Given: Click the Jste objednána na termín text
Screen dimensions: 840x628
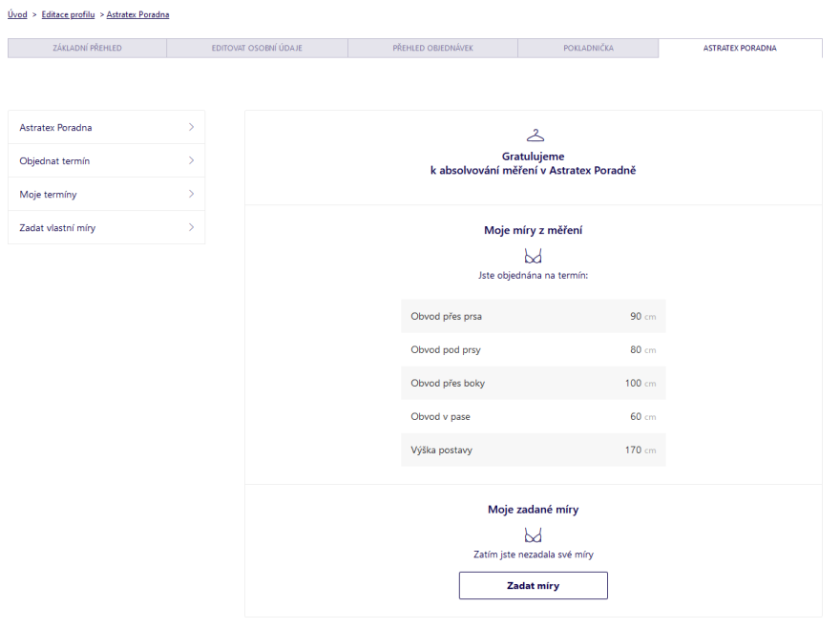Looking at the screenshot, I should [533, 276].
